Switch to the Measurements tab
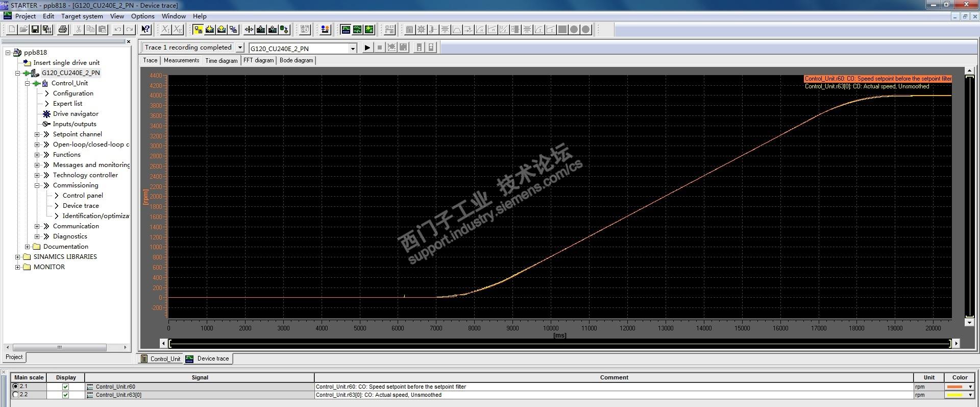Screen dimensions: 980x407 pyautogui.click(x=181, y=60)
